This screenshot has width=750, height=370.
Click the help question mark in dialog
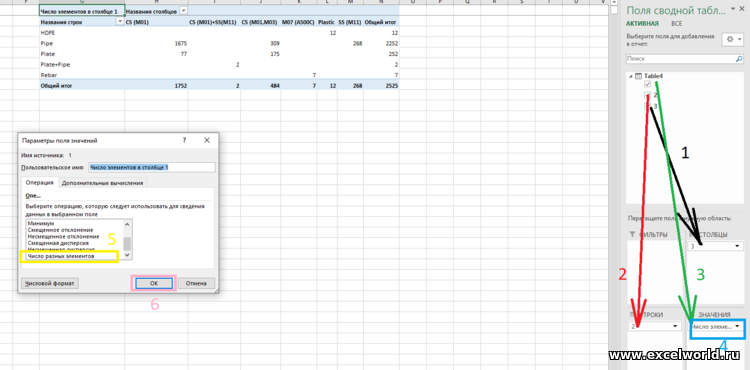184,141
